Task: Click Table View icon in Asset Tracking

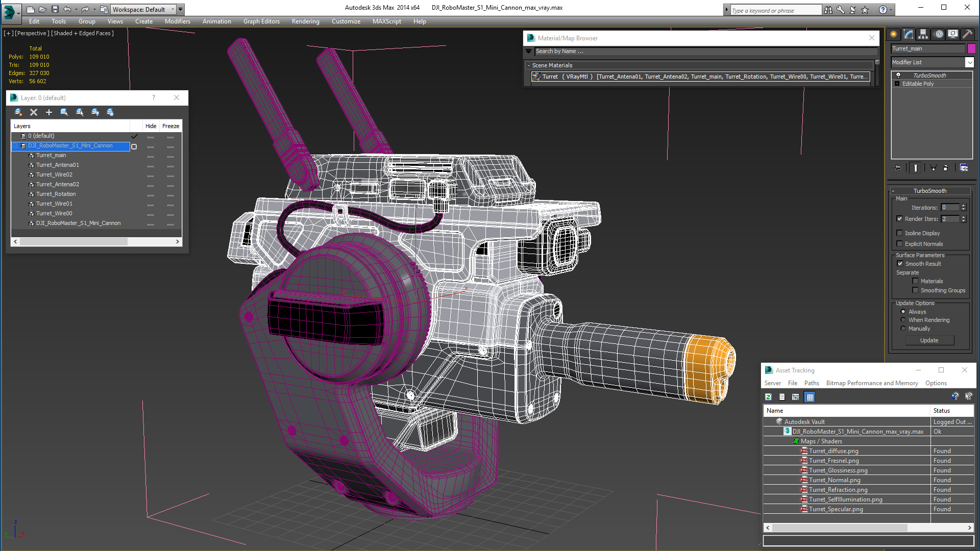Action: pyautogui.click(x=810, y=397)
